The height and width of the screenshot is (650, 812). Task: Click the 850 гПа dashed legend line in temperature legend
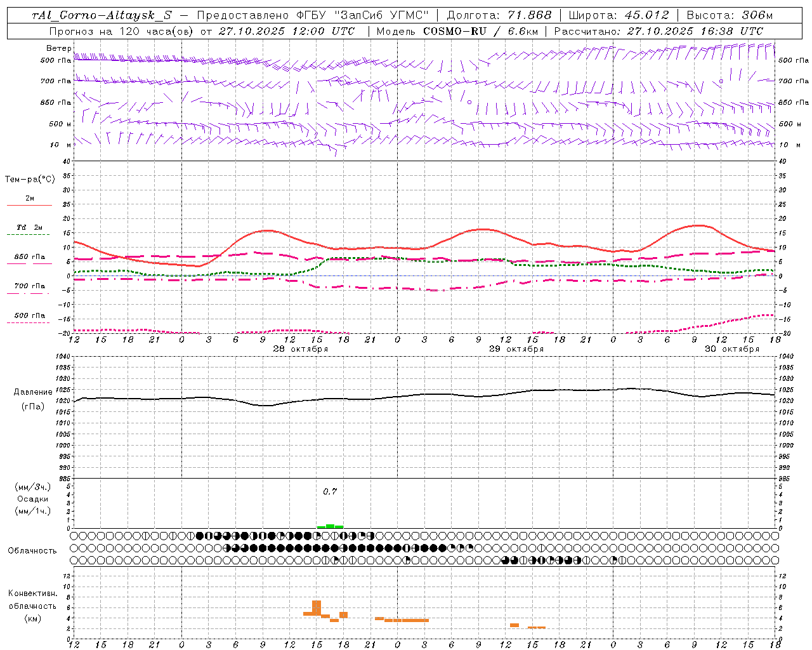click(x=29, y=263)
